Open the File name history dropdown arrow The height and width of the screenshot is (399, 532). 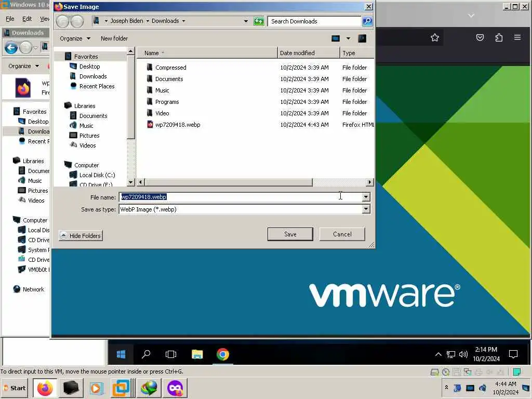(366, 197)
